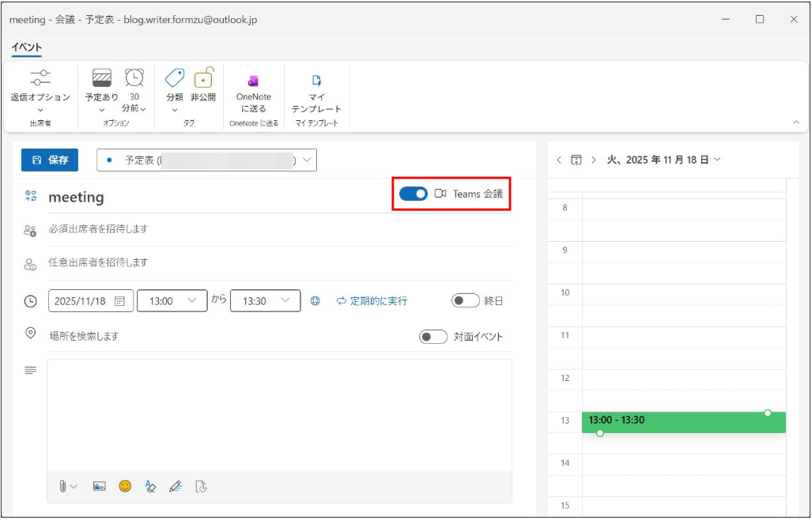Switch on the 対面イベント toggle
Viewport: 812px width, 520px height.
coord(433,337)
